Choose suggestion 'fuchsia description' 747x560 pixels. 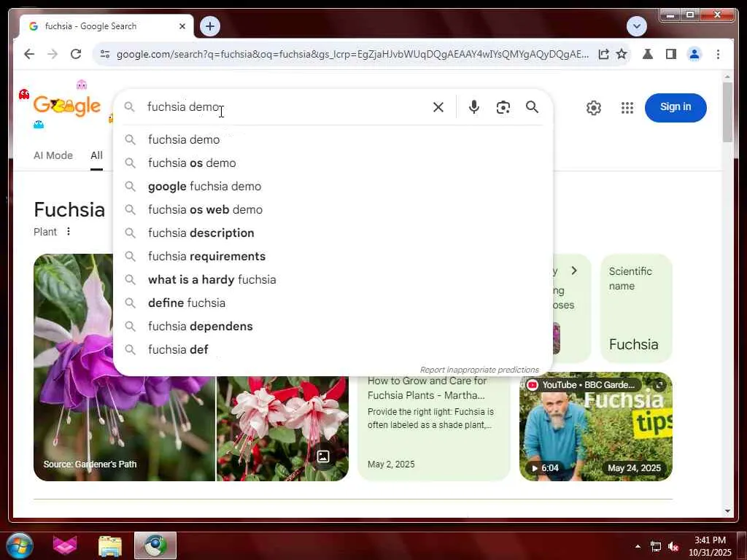pos(333,233)
